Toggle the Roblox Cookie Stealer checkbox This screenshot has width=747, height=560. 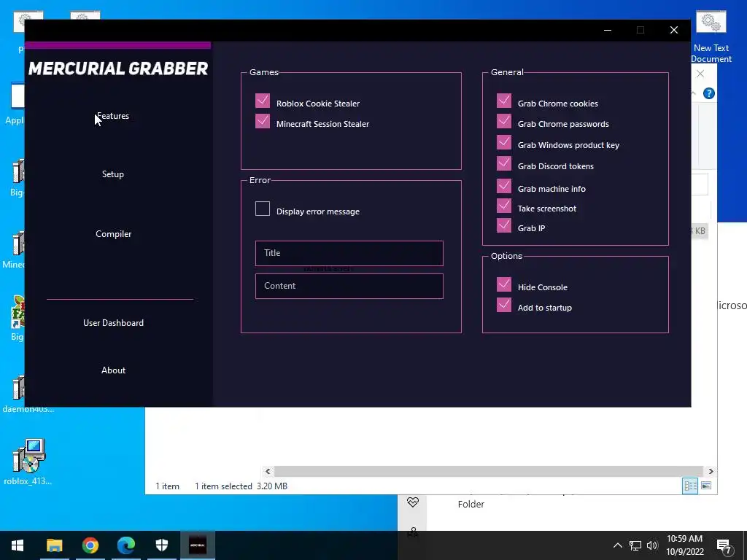pos(263,101)
